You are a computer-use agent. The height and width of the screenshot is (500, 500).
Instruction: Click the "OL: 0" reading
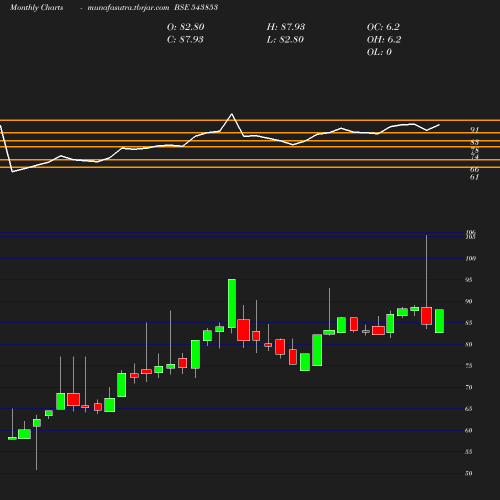coord(379,52)
